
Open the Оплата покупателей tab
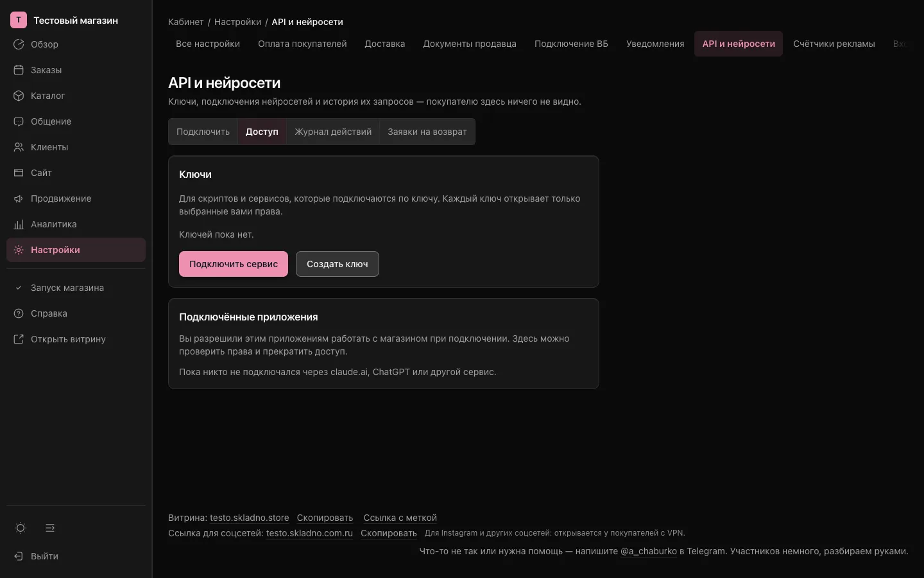302,44
